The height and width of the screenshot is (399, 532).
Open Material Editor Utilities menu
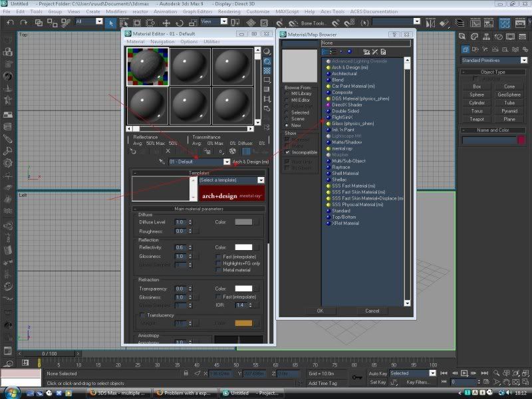(211, 41)
